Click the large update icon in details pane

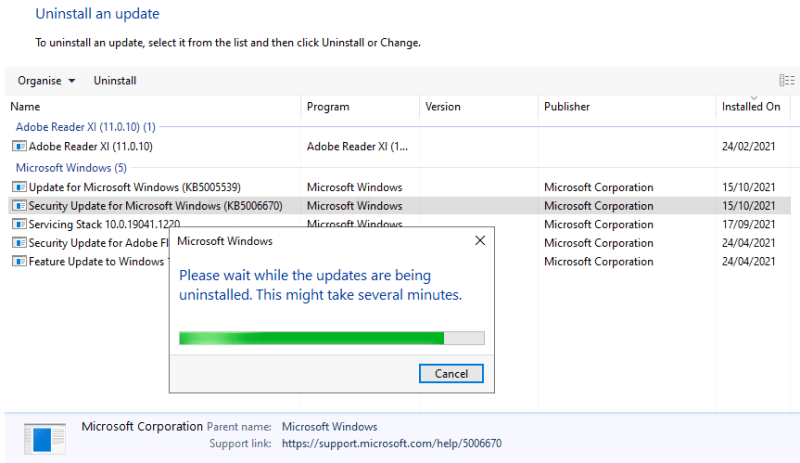[x=45, y=438]
